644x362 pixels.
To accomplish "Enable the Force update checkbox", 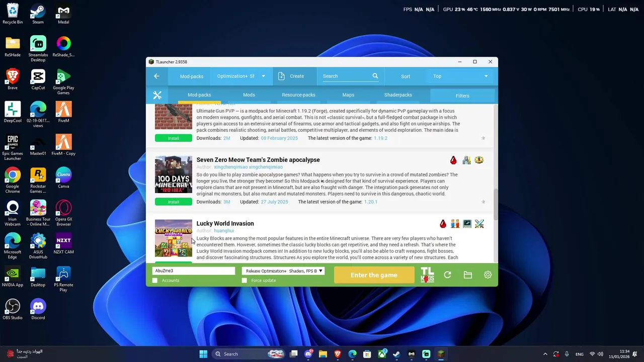I will point(245,281).
